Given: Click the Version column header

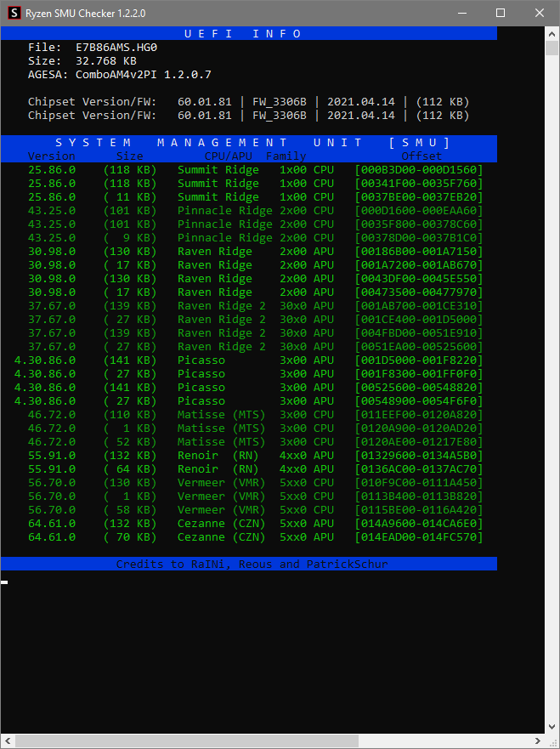Looking at the screenshot, I should tap(52, 156).
